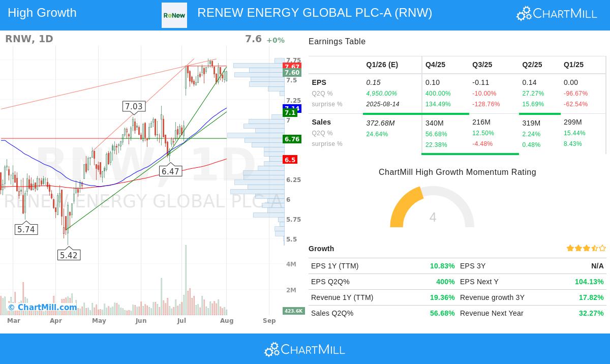Click the 134.49% EPS surprise value
This screenshot has width=610, height=364.
coord(438,104)
